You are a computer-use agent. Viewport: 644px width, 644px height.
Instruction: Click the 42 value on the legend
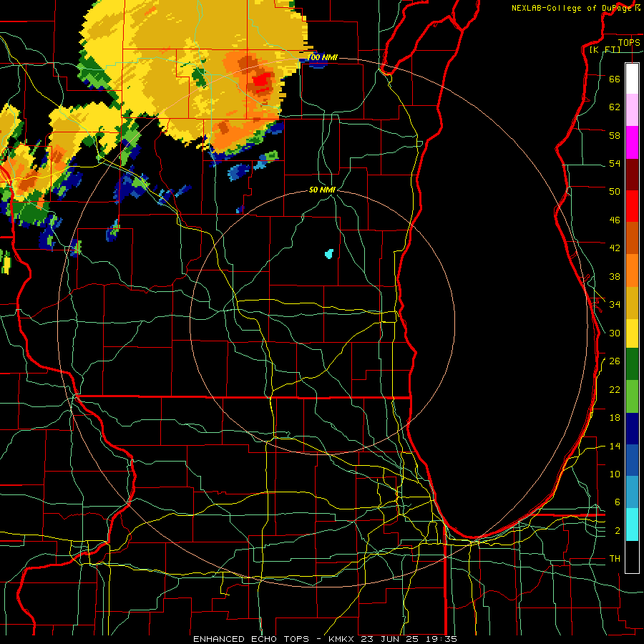pos(615,248)
